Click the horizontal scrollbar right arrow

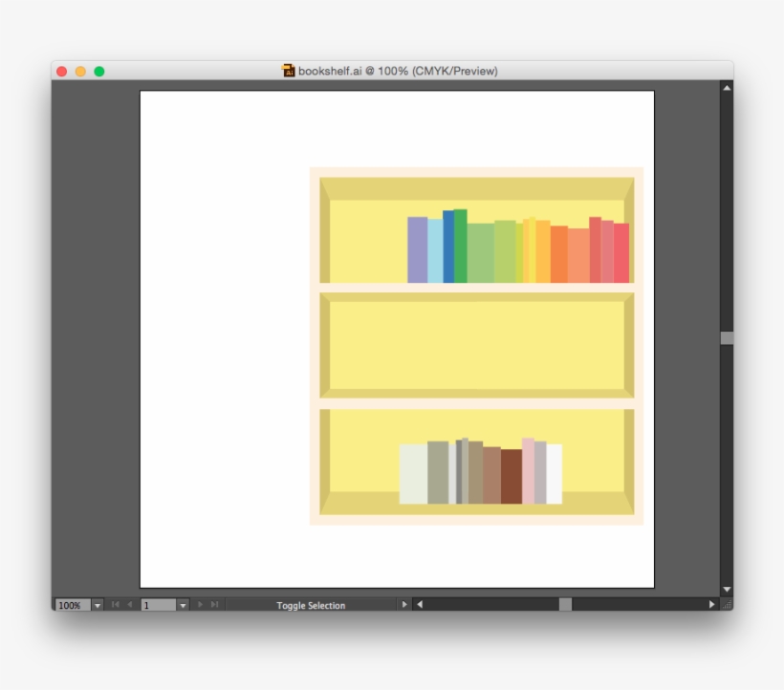pos(711,605)
